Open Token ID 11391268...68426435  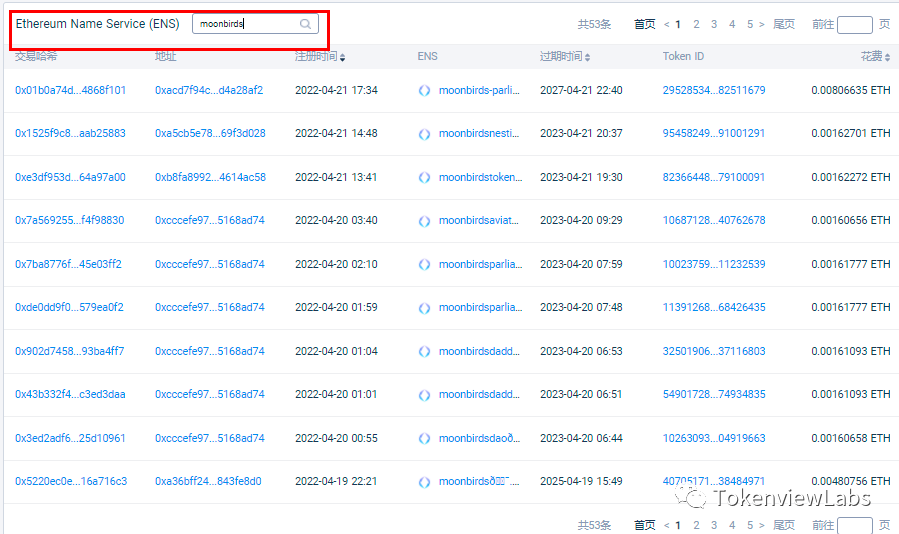coord(714,307)
